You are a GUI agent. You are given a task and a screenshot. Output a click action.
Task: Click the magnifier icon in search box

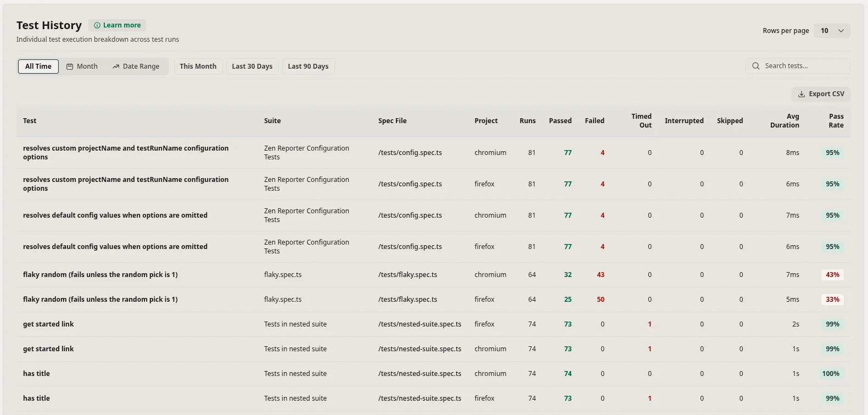[756, 66]
